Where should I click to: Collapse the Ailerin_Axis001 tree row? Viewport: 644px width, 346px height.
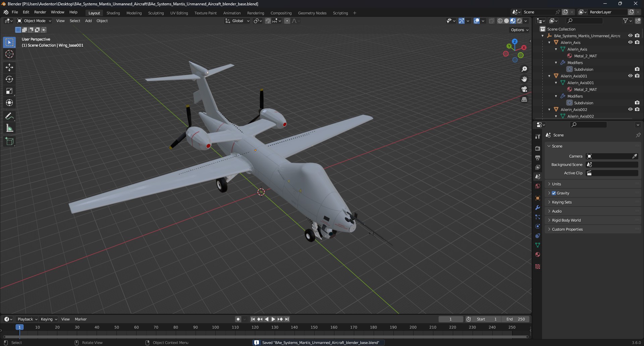(549, 76)
